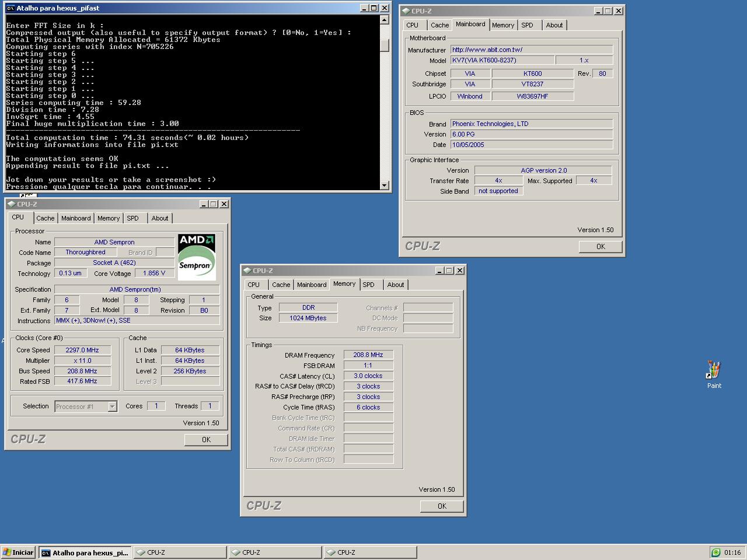This screenshot has width=747, height=560.
Task: Click CAS# Latency 3.0 clocks value
Action: (368, 376)
